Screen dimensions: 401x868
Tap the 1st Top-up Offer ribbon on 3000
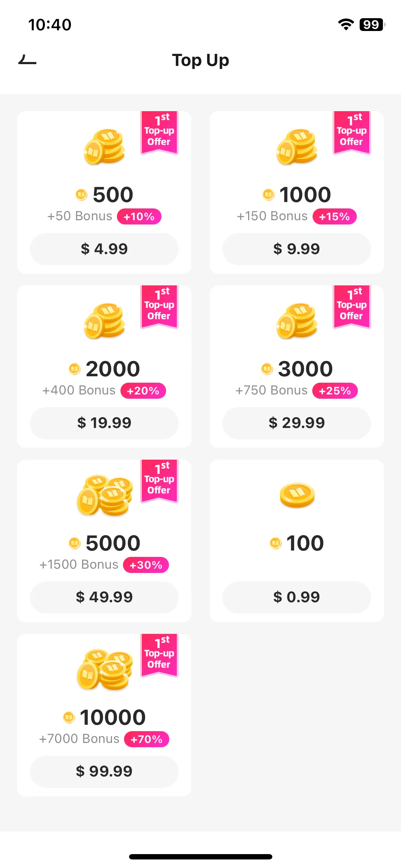[352, 307]
